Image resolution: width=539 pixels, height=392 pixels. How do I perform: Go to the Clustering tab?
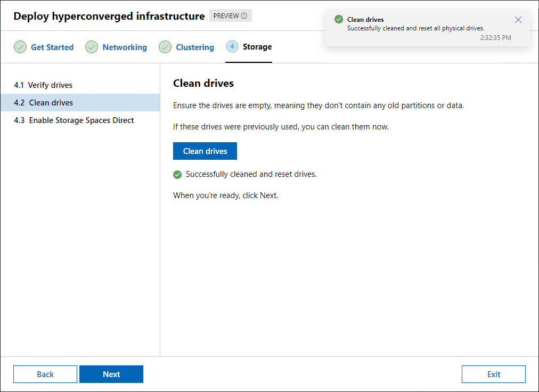coord(195,47)
